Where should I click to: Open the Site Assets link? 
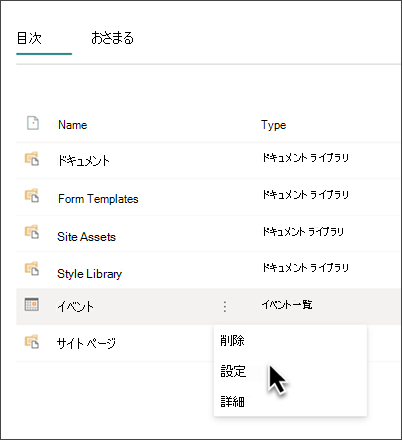pyautogui.click(x=87, y=237)
